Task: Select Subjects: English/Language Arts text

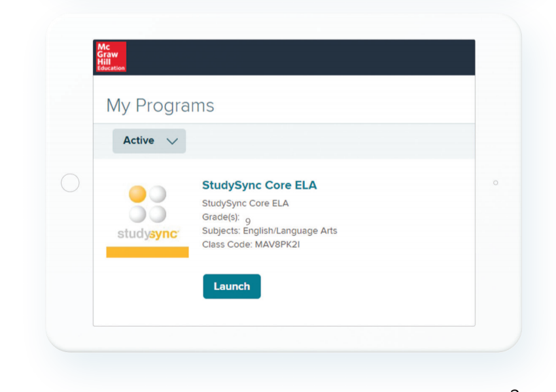Action: click(x=269, y=231)
